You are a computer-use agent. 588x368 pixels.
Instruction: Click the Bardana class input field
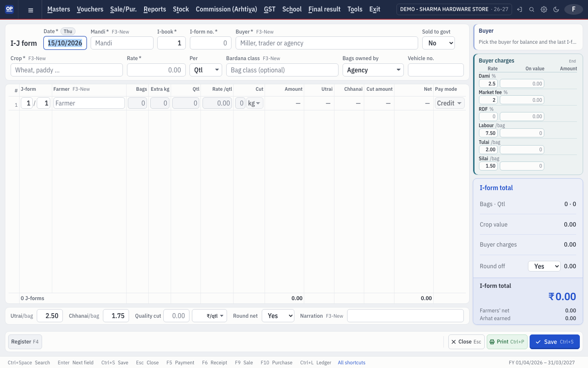pos(282,70)
